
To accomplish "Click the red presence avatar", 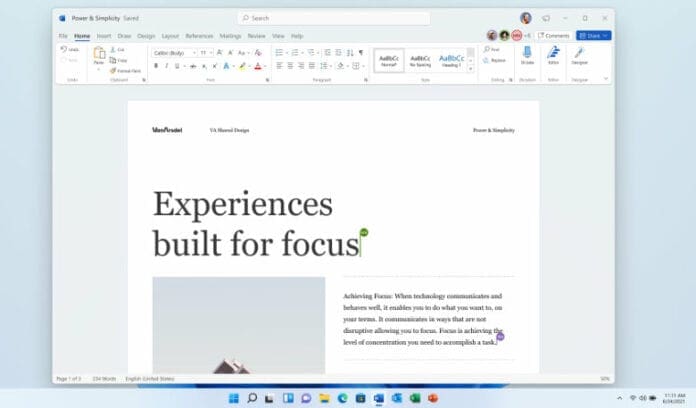I will click(x=516, y=36).
